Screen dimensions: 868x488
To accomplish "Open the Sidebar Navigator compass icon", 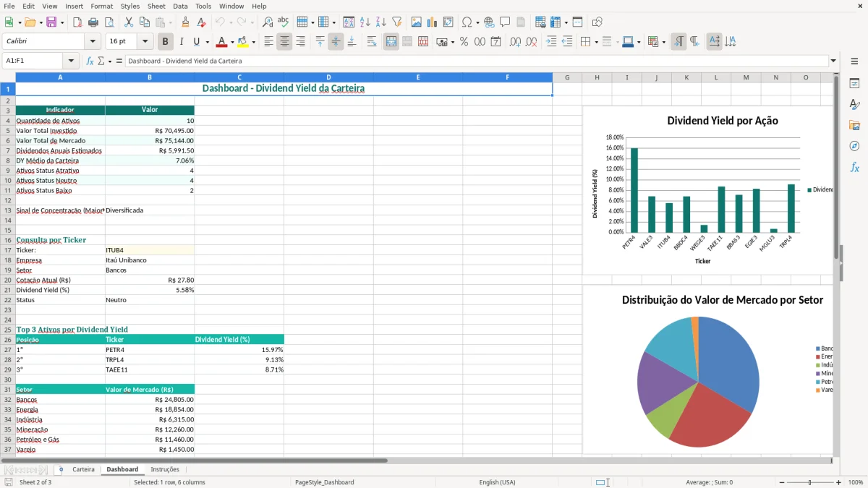I will [854, 146].
